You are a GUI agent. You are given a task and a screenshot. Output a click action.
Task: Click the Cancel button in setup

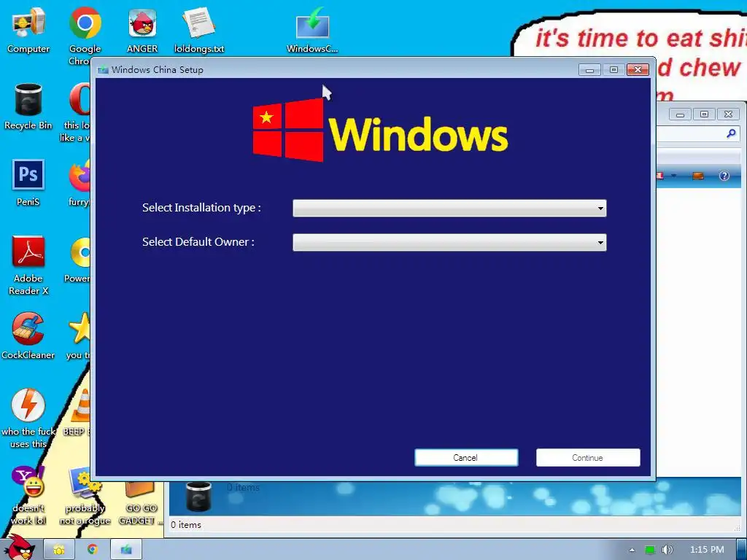(466, 458)
